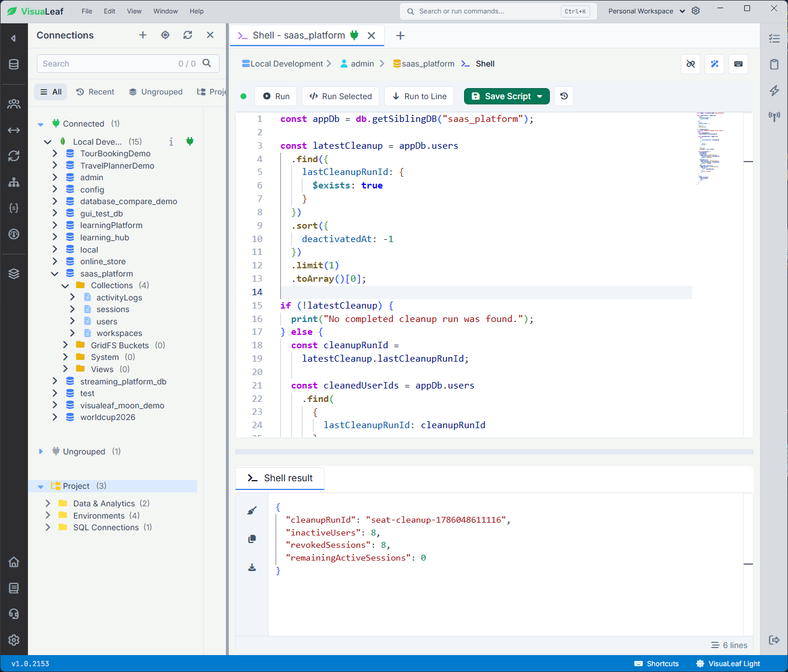
Task: Expand the Data & Analytics project folder
Action: point(48,503)
